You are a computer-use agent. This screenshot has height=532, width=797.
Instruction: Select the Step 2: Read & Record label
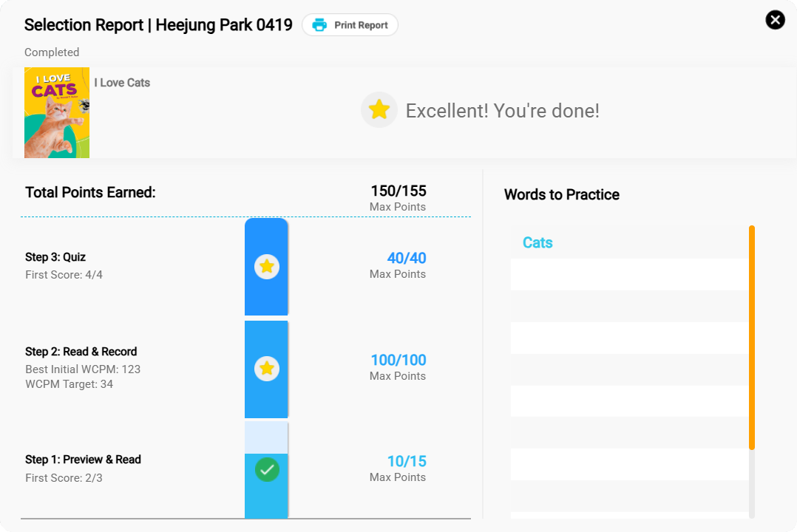[81, 352]
